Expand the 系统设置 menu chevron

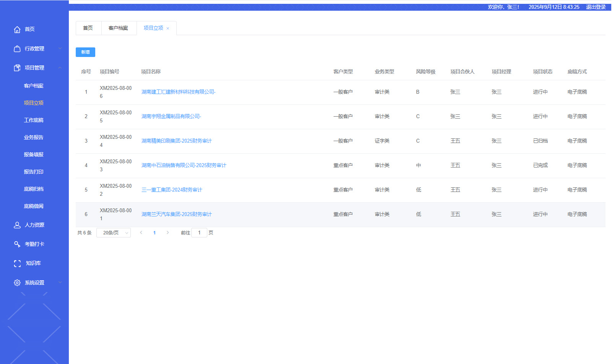tap(60, 283)
